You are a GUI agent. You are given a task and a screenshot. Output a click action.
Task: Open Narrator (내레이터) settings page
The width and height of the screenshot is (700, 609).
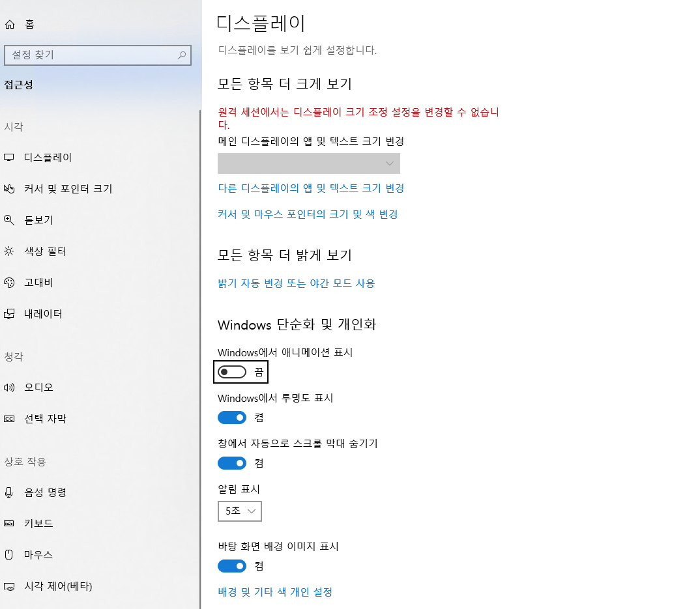[43, 314]
